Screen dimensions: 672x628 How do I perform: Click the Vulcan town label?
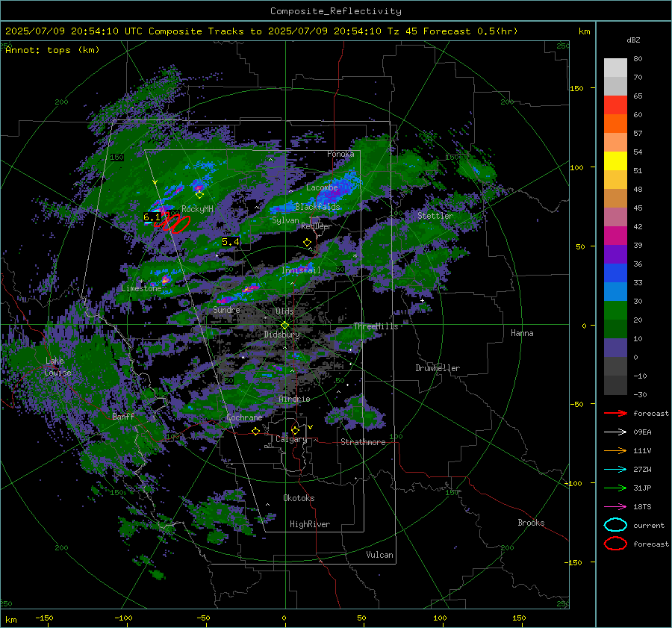tap(379, 555)
